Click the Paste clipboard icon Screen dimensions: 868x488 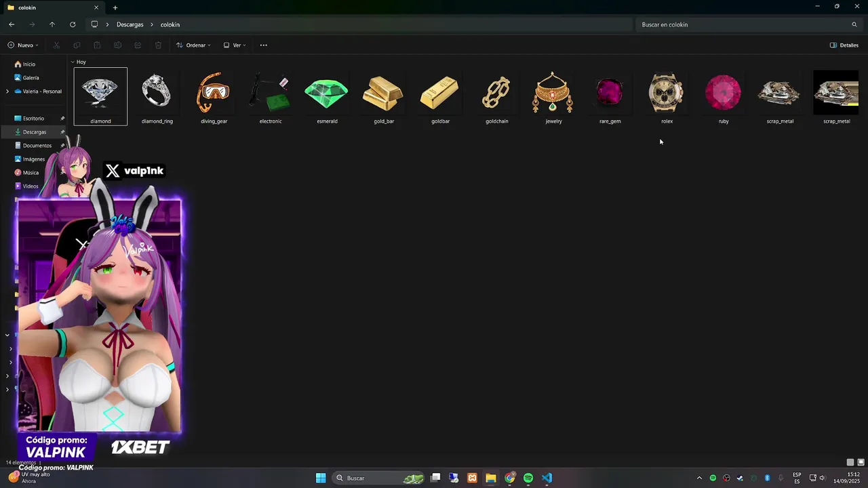coord(97,45)
